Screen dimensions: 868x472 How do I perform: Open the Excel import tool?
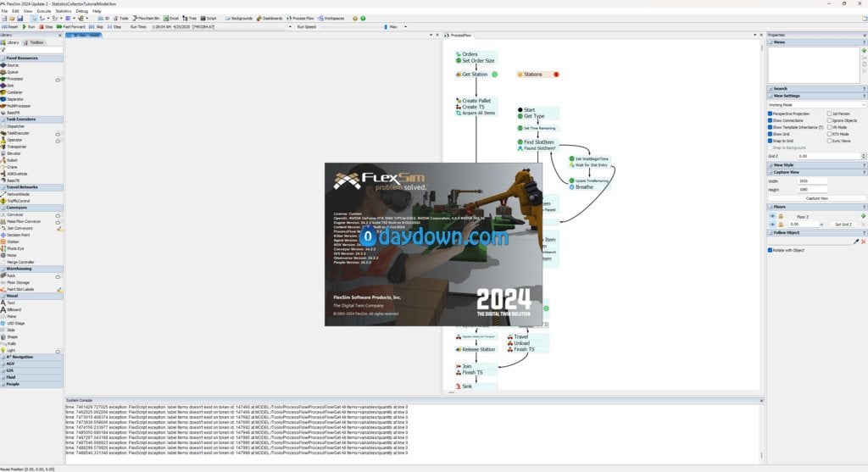[170, 19]
